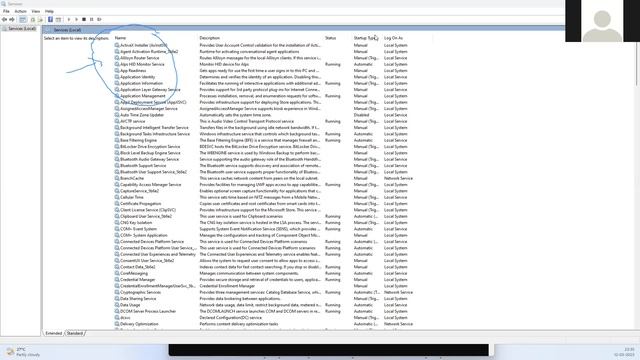Click the gear icon beside ActiveX Installer

117,45
